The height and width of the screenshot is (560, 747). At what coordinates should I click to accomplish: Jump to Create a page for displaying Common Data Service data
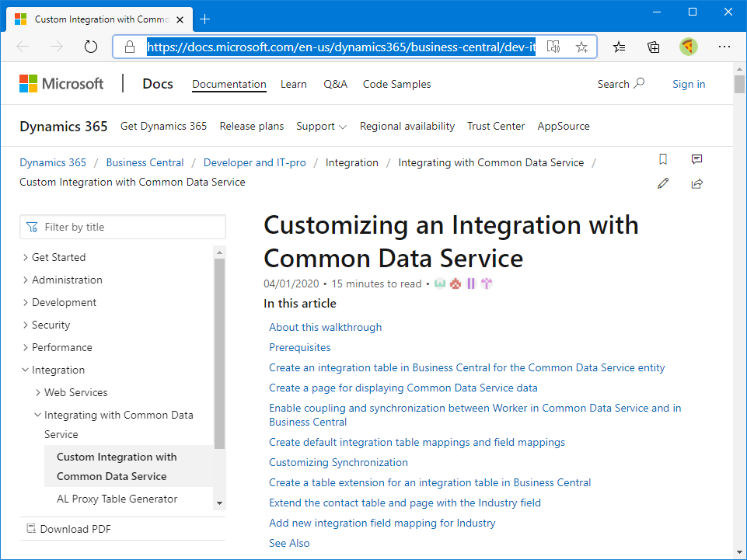point(403,388)
